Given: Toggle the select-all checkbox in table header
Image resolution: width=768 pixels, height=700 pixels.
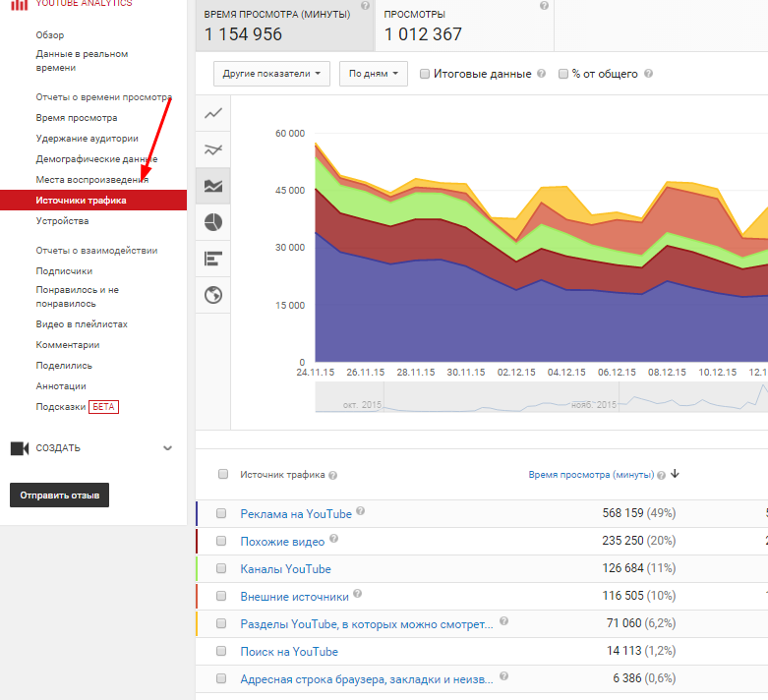Looking at the screenshot, I should tap(223, 474).
